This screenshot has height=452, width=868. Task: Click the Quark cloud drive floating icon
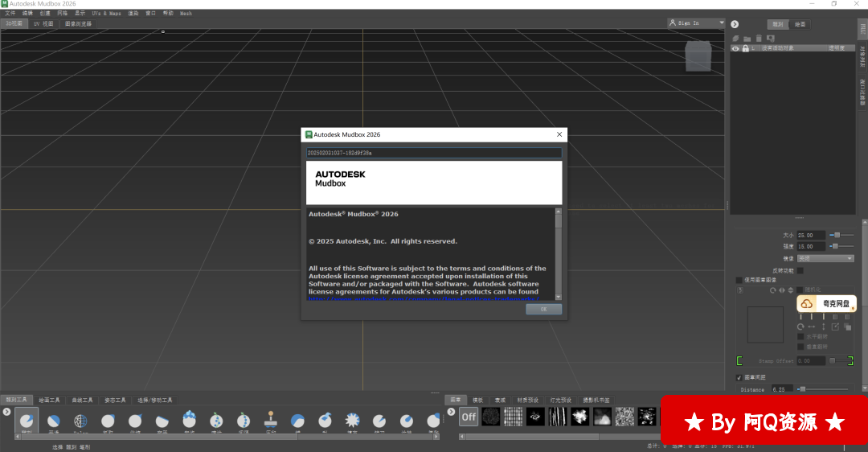826,303
